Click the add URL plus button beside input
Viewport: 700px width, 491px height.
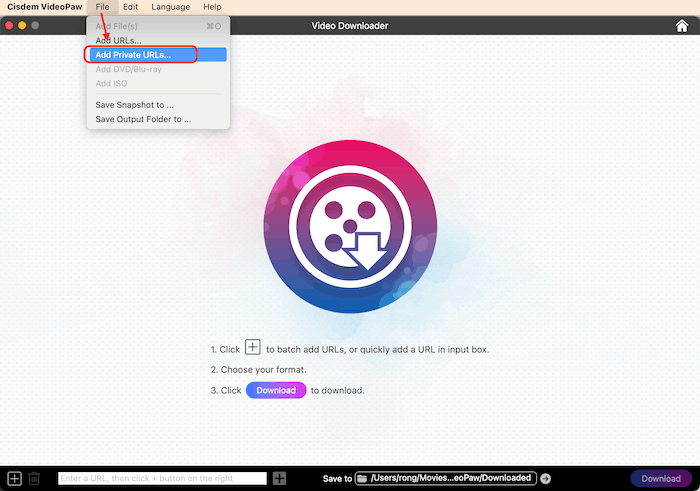click(280, 479)
